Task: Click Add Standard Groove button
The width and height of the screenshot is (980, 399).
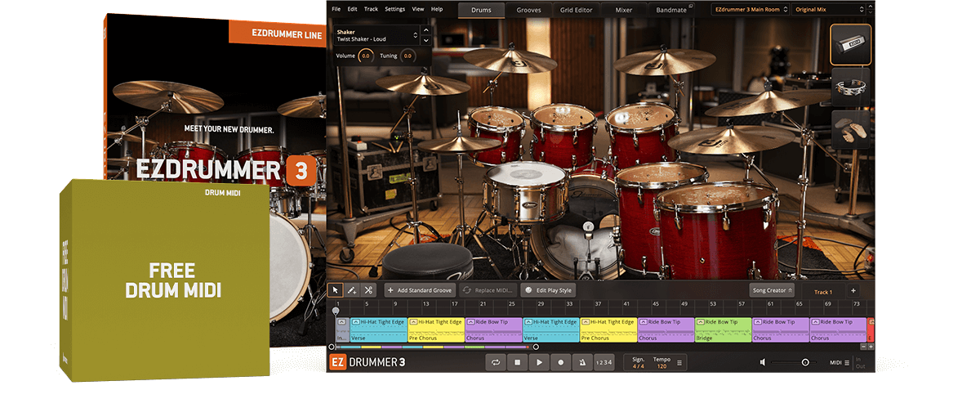Action: point(420,290)
